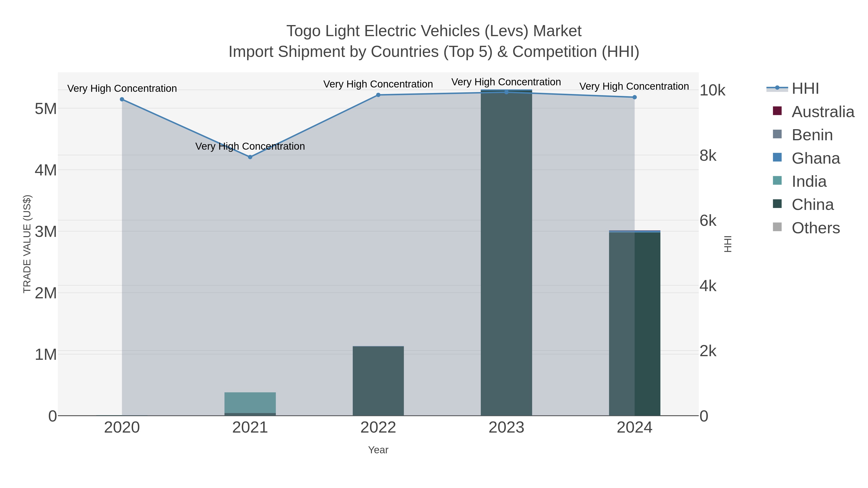Select the 2021 HHI data point

(250, 157)
